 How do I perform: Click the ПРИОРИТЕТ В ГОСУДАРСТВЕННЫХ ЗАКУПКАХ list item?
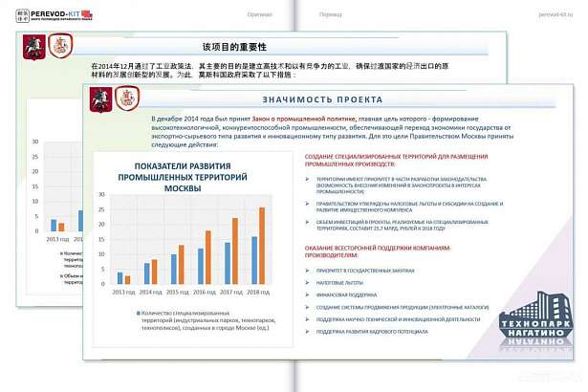(363, 272)
